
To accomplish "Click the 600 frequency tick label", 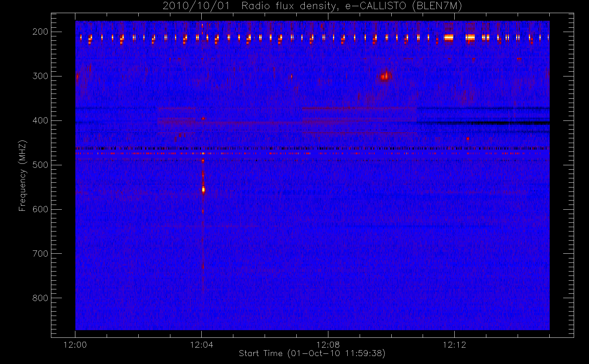I will [x=40, y=209].
